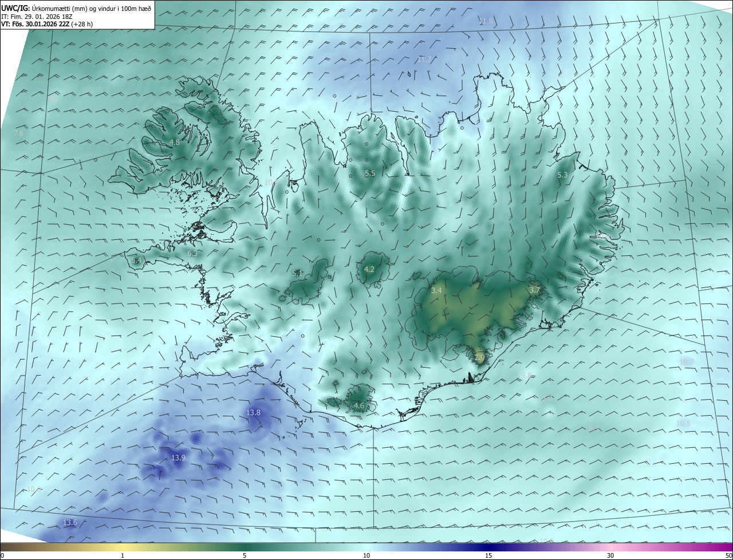This screenshot has width=733, height=560.
Task: Click the 10.7 value off the southeast
Action: point(686,362)
